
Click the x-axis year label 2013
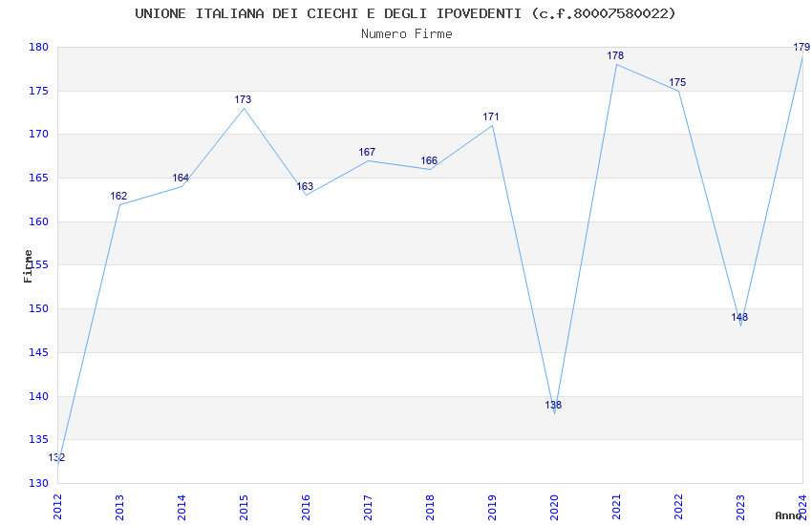[119, 507]
